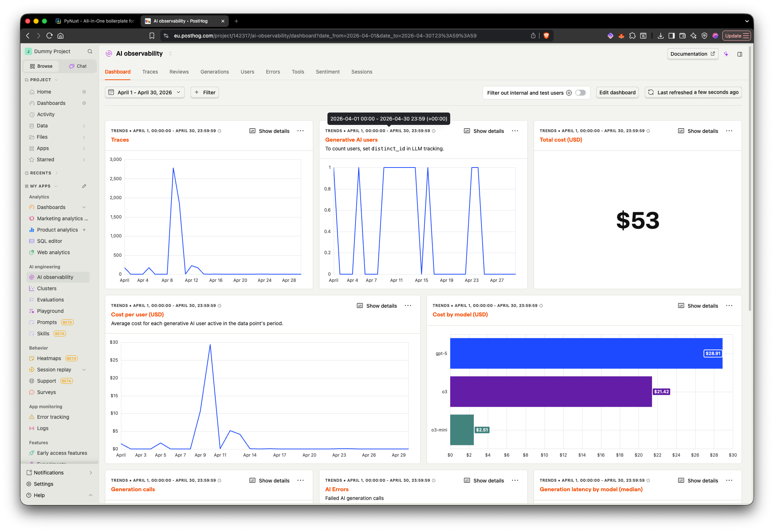Expand the Files sidebar item chevron
Image resolution: width=774 pixels, height=532 pixels.
[84, 137]
